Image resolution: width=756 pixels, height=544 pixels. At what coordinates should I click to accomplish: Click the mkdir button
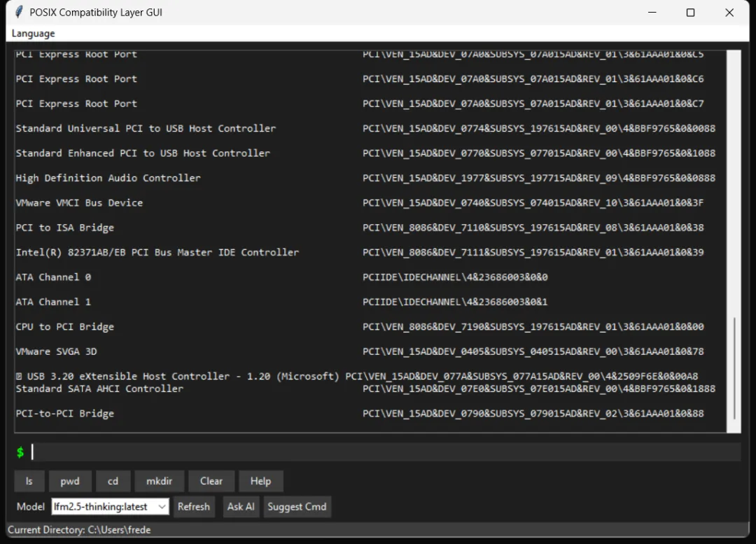point(159,481)
